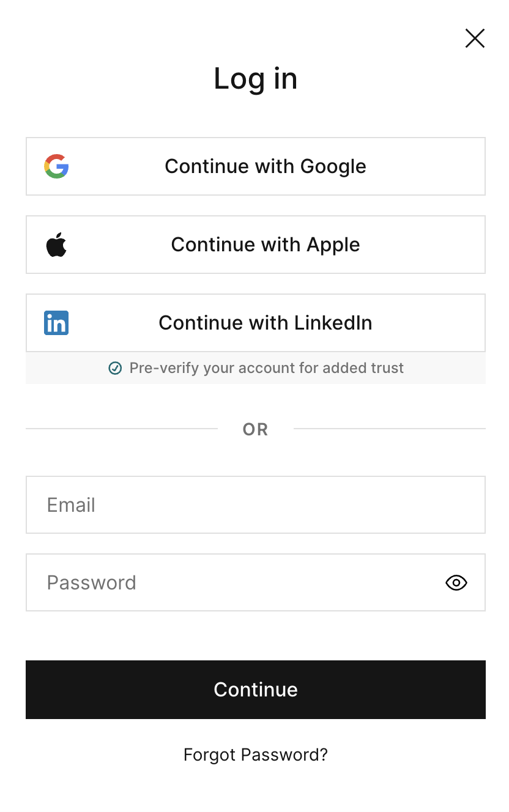509x812 pixels.
Task: Click the colorful Google 'G' mark
Action: [x=56, y=166]
